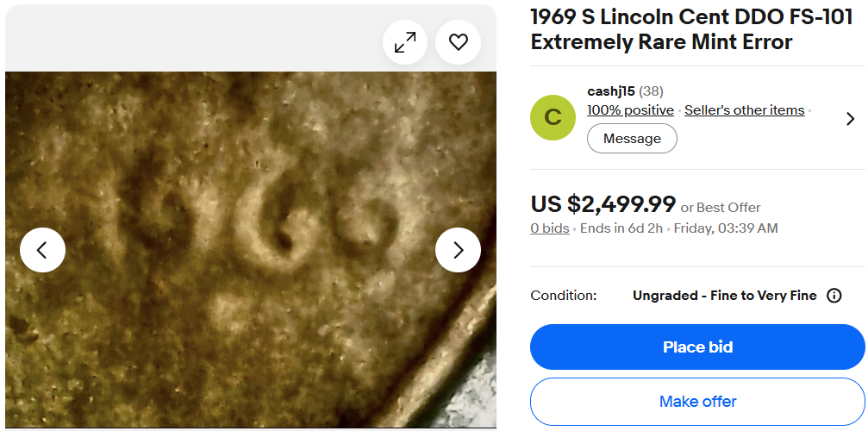Open the green seller avatar circle
The image size is (868, 431).
point(553,117)
